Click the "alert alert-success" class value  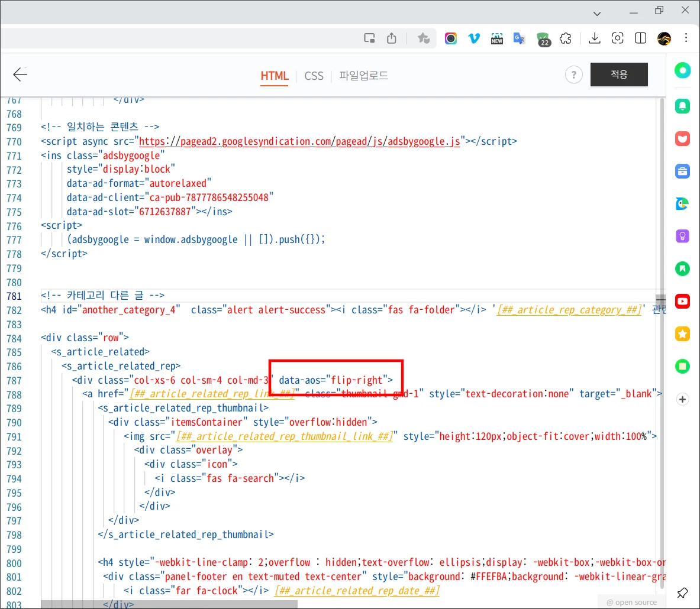tap(276, 310)
